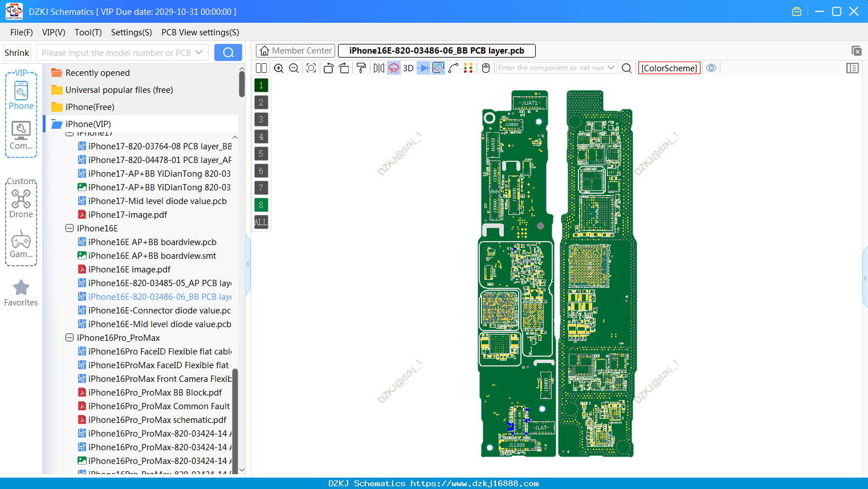This screenshot has height=489, width=868.
Task: Select the curved trace path tool
Action: coord(454,68)
